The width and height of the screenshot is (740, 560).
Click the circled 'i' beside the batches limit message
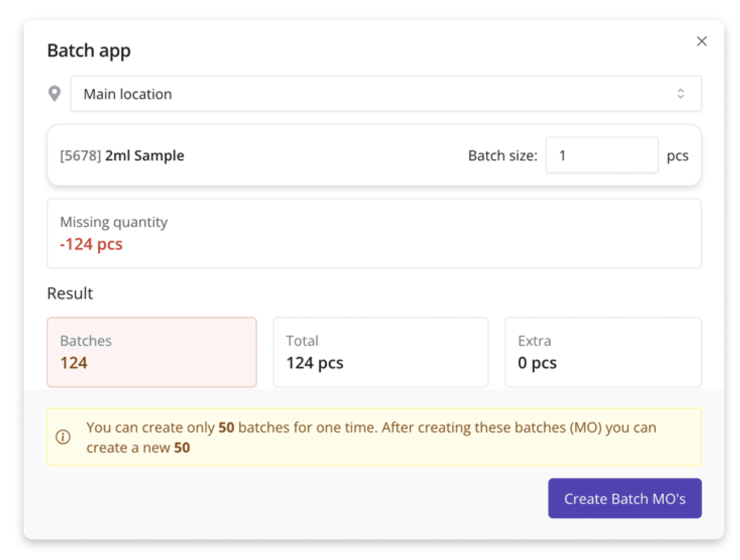point(63,437)
